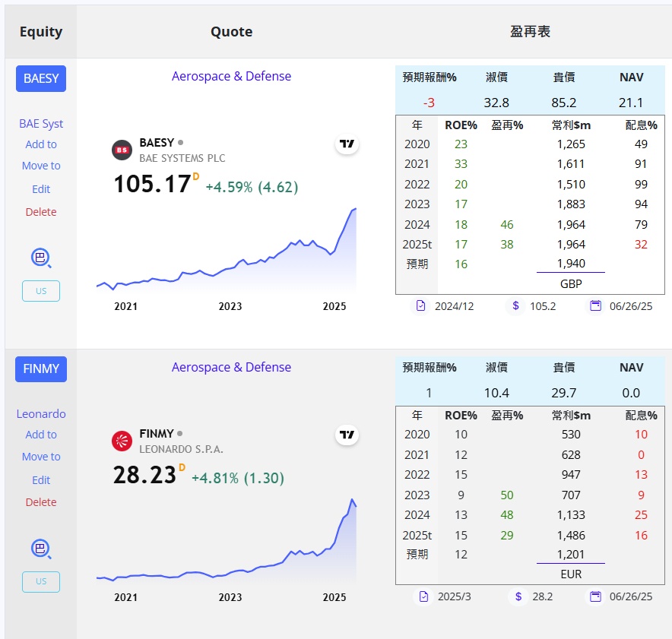Click the dollar icon next to 105.2
The height and width of the screenshot is (639, 672).
click(516, 305)
